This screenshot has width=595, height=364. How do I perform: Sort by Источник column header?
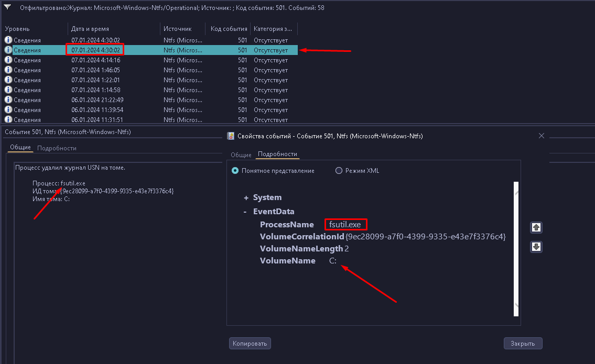pos(182,29)
